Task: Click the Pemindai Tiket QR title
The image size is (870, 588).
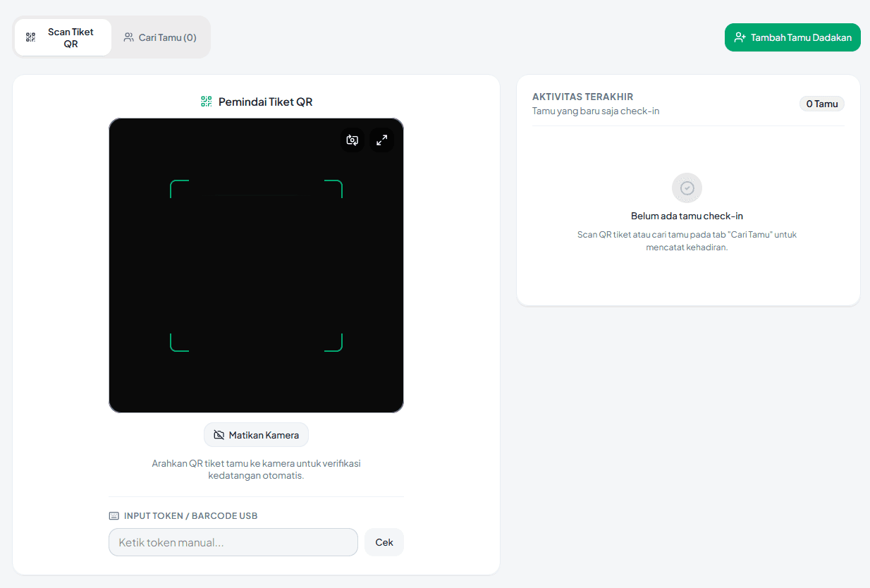Action: (x=266, y=102)
